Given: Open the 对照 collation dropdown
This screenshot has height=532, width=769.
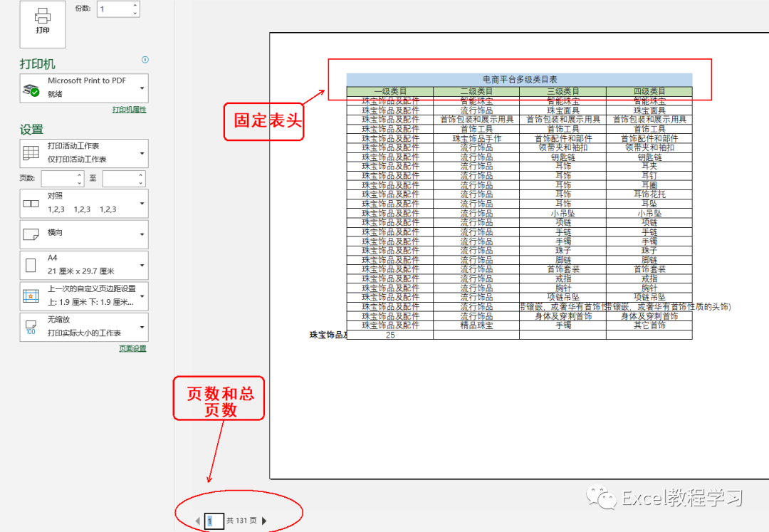Looking at the screenshot, I should [84, 203].
